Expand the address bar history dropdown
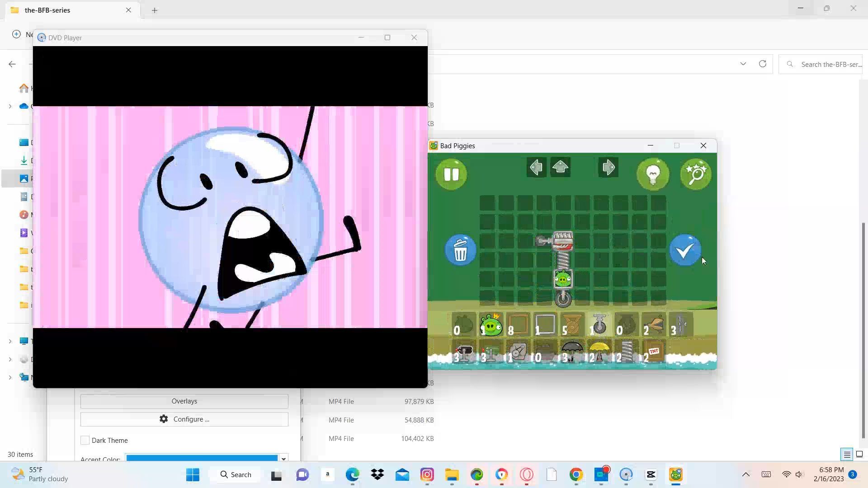The height and width of the screenshot is (488, 868). (x=743, y=64)
